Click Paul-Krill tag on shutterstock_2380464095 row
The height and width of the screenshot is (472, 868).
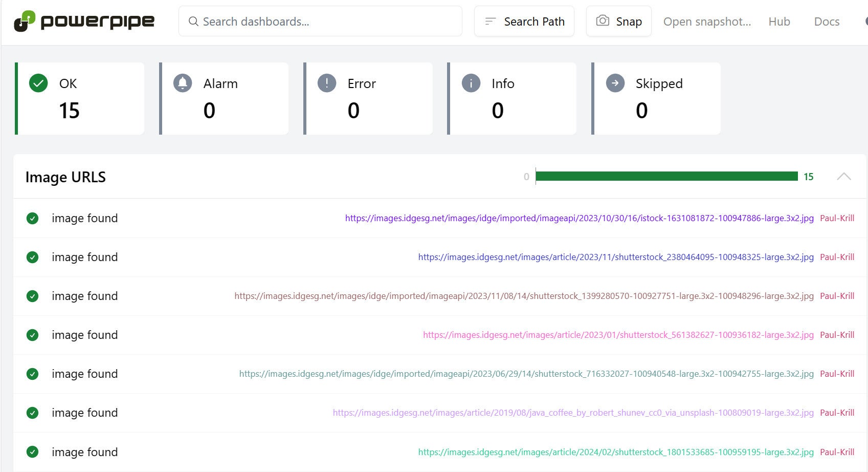tap(837, 257)
